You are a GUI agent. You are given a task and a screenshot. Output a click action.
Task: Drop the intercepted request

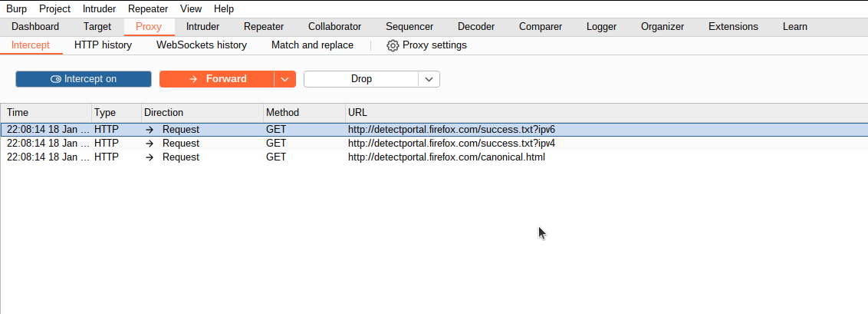(x=361, y=78)
